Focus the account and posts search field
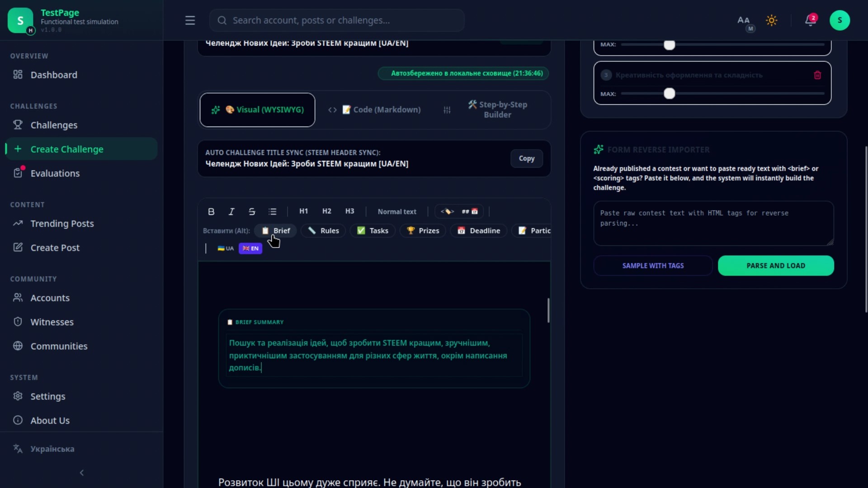 (x=337, y=20)
